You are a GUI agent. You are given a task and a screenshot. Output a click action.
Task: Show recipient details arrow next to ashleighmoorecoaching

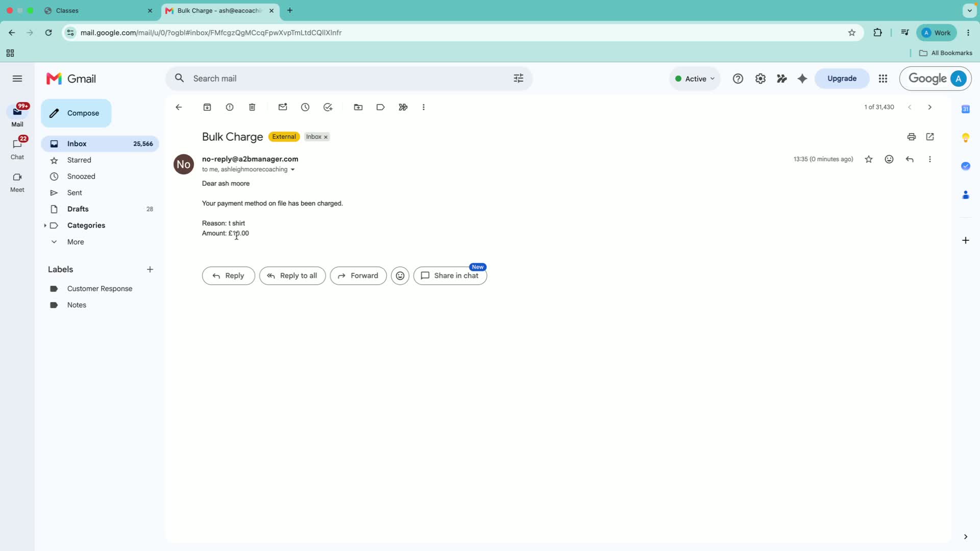click(x=292, y=170)
